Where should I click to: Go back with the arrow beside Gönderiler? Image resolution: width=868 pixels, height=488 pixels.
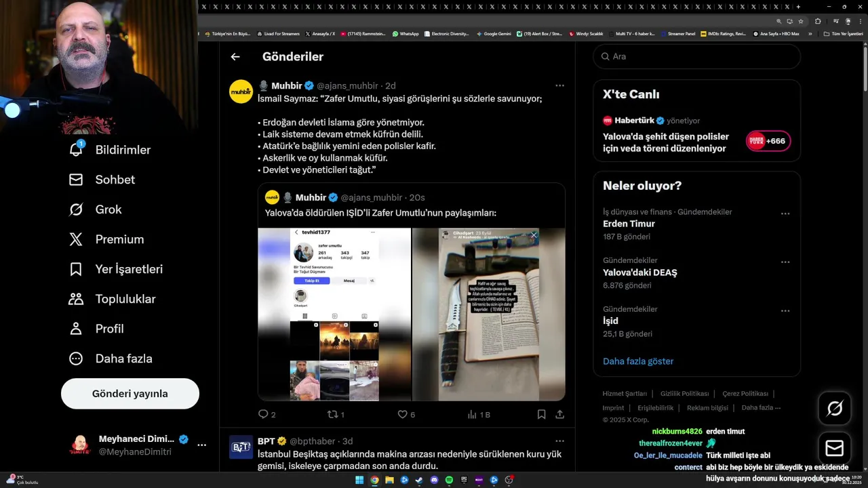[x=235, y=57]
